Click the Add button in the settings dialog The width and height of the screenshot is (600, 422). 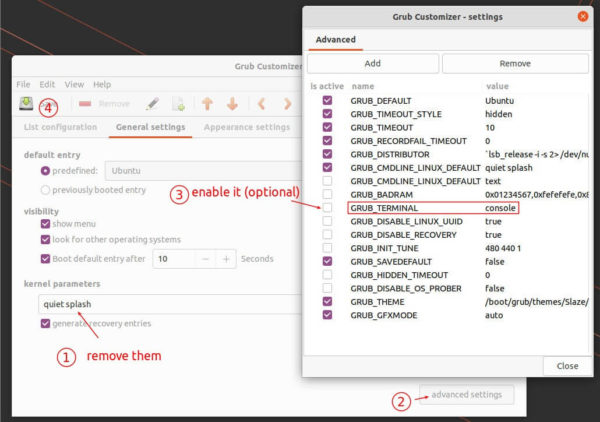(x=373, y=64)
